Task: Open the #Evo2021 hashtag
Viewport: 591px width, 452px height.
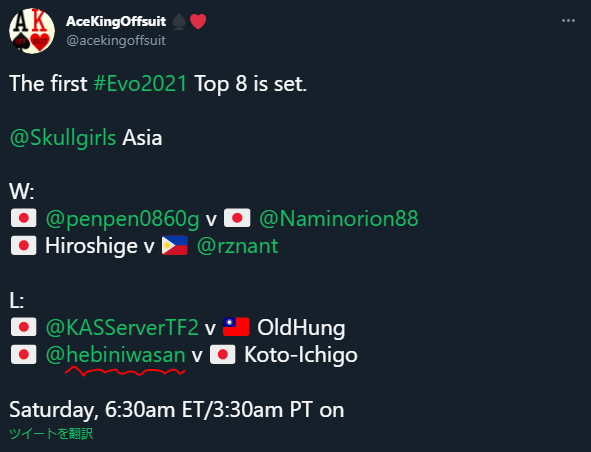Action: (140, 83)
